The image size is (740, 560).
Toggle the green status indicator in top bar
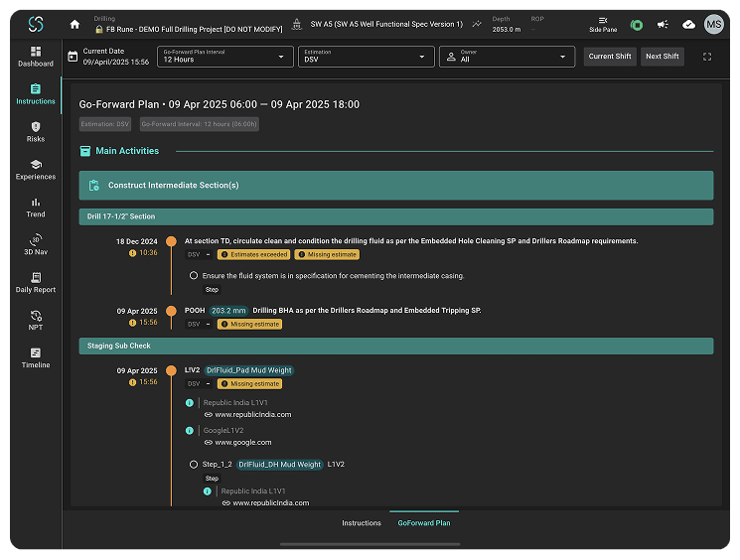click(x=636, y=25)
